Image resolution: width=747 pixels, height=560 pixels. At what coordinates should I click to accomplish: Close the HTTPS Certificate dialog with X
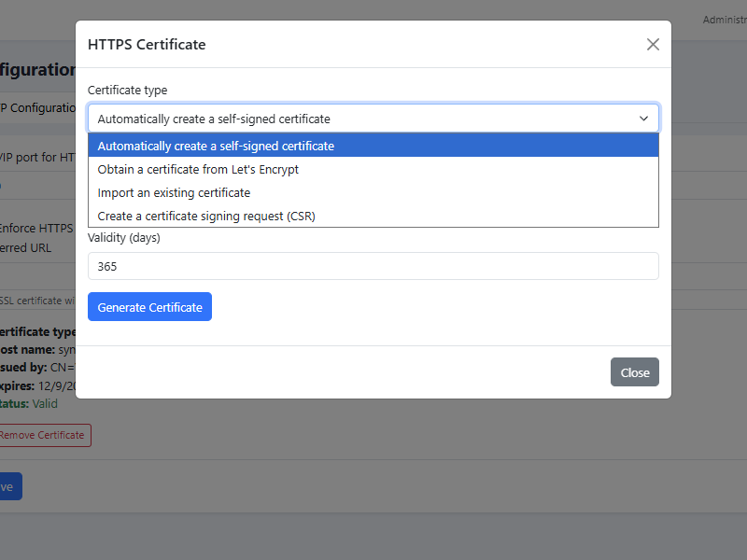pos(653,44)
